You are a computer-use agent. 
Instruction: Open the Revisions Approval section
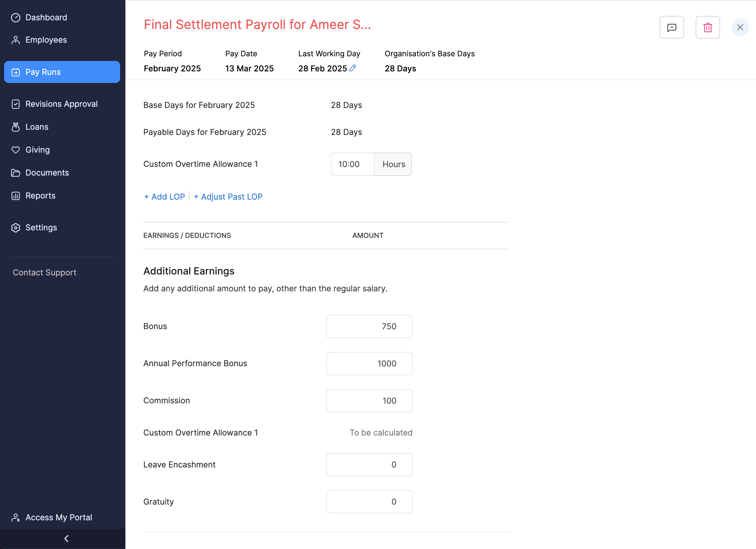(x=61, y=104)
